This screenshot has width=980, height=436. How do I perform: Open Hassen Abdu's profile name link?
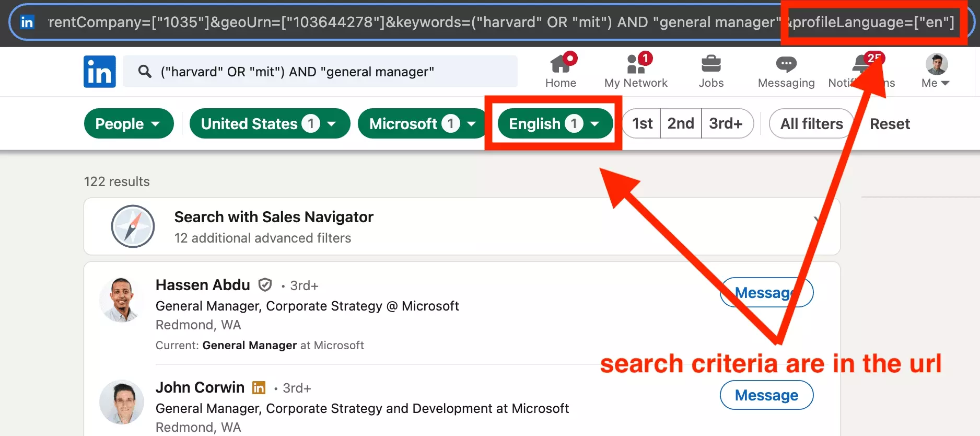(203, 285)
